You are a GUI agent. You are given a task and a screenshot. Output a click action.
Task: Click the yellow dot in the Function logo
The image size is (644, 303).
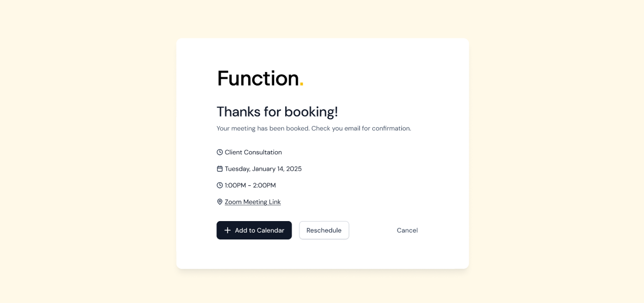[302, 85]
